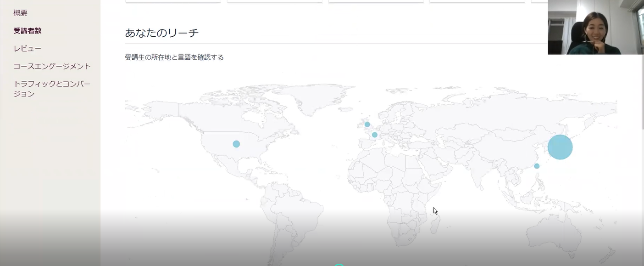Click the France bubble on map
The height and width of the screenshot is (266, 644).
(375, 135)
